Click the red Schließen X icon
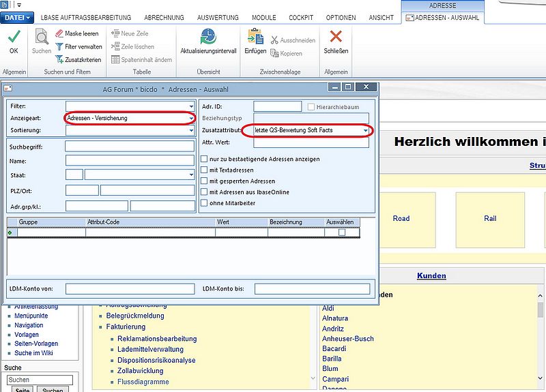Image resolution: width=546 pixels, height=392 pixels. pos(336,36)
